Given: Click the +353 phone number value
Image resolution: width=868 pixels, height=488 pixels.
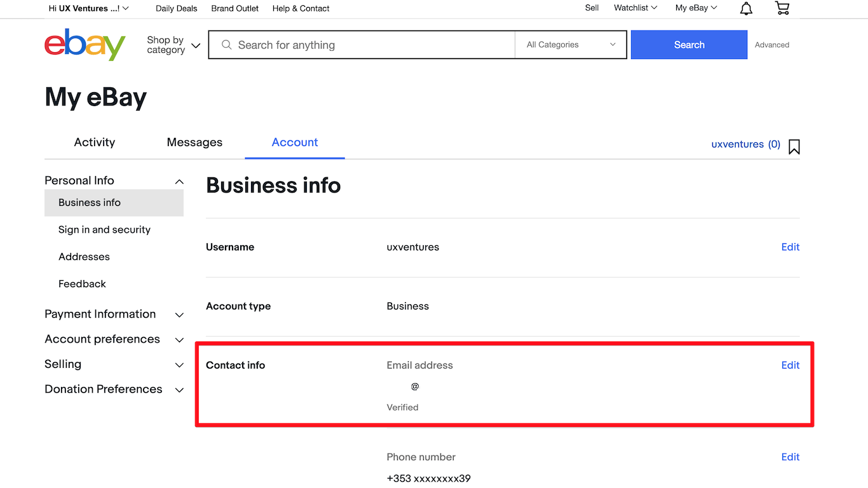Looking at the screenshot, I should [429, 478].
